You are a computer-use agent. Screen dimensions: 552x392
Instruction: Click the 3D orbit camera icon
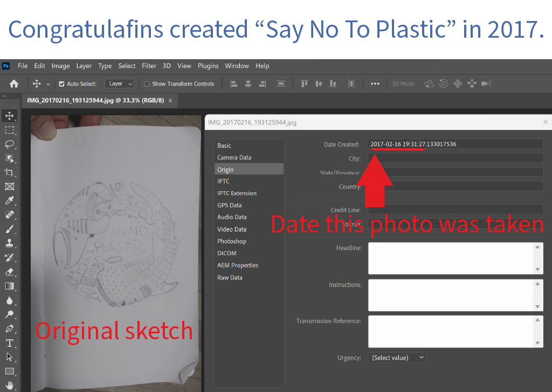tap(429, 83)
